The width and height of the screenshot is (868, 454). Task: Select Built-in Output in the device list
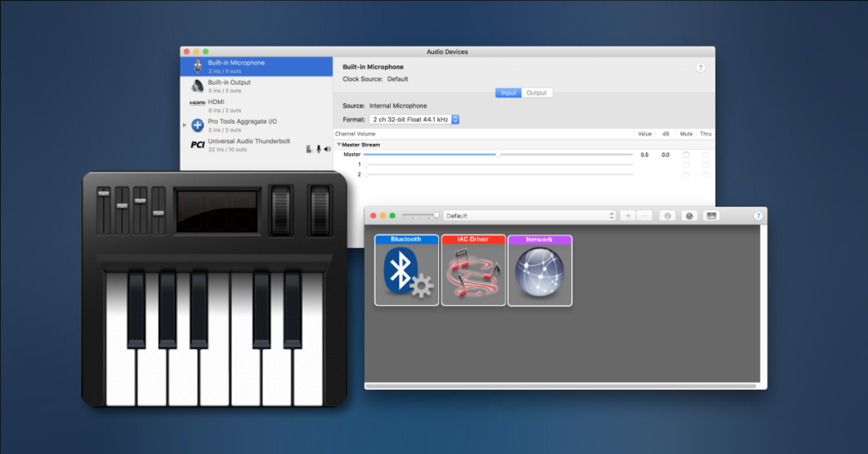point(229,86)
